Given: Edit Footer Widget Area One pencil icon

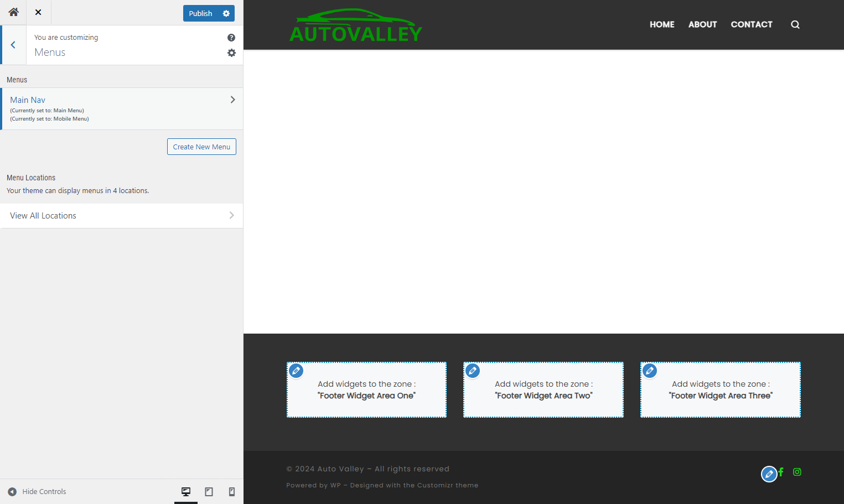Looking at the screenshot, I should [x=297, y=371].
